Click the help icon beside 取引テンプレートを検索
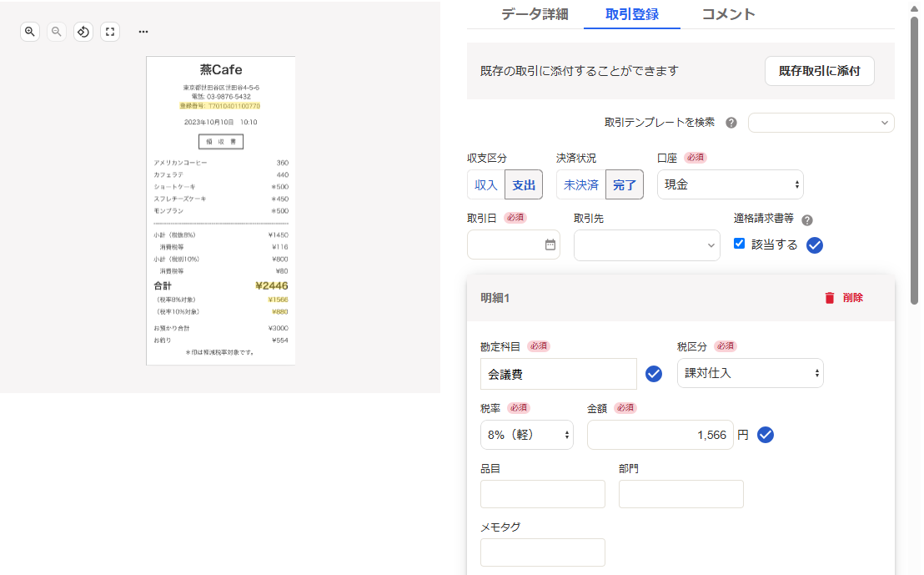924x575 pixels. pyautogui.click(x=731, y=123)
